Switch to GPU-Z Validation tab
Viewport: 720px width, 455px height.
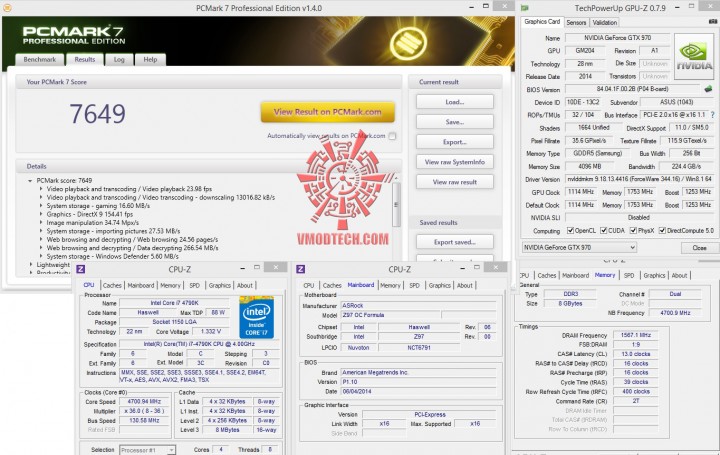pos(604,22)
